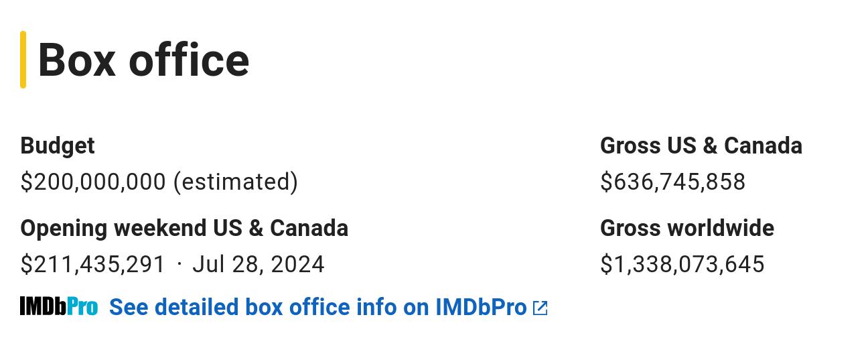Click the $636,745,858 gross value
Screen dimensions: 868x362
pos(673,182)
